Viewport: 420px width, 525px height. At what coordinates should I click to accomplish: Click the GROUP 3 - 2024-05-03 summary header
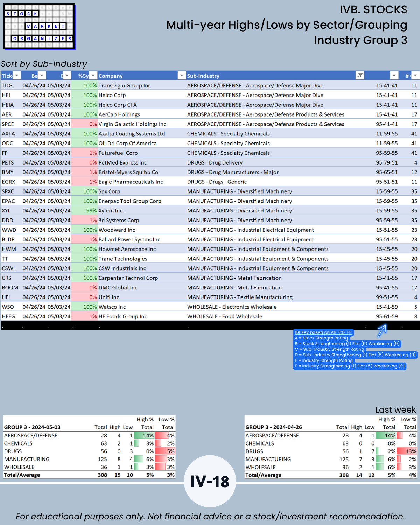32,427
